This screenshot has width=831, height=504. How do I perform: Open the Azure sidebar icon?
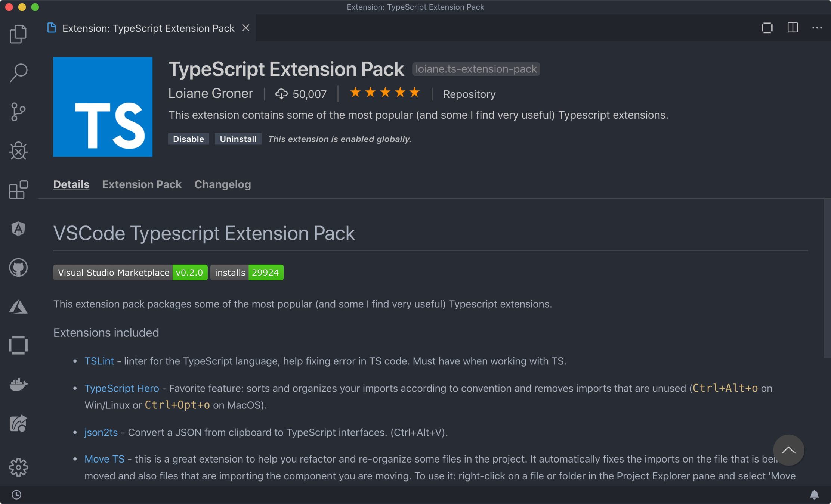[x=18, y=307]
